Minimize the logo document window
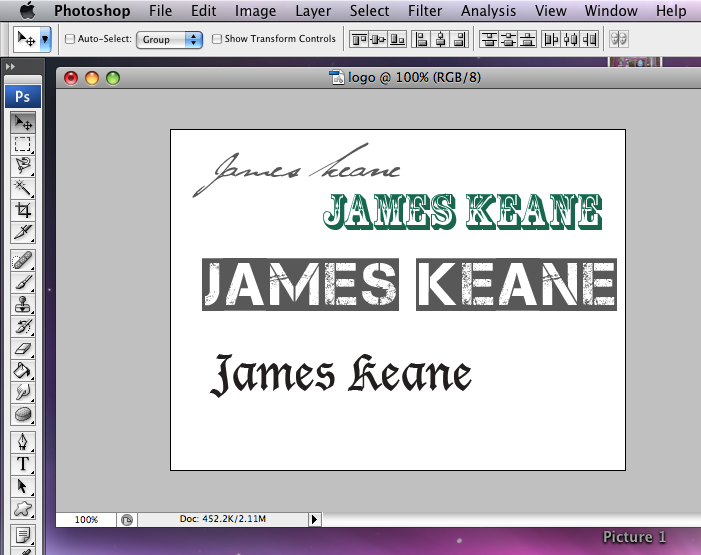This screenshot has height=555, width=701. [92, 78]
